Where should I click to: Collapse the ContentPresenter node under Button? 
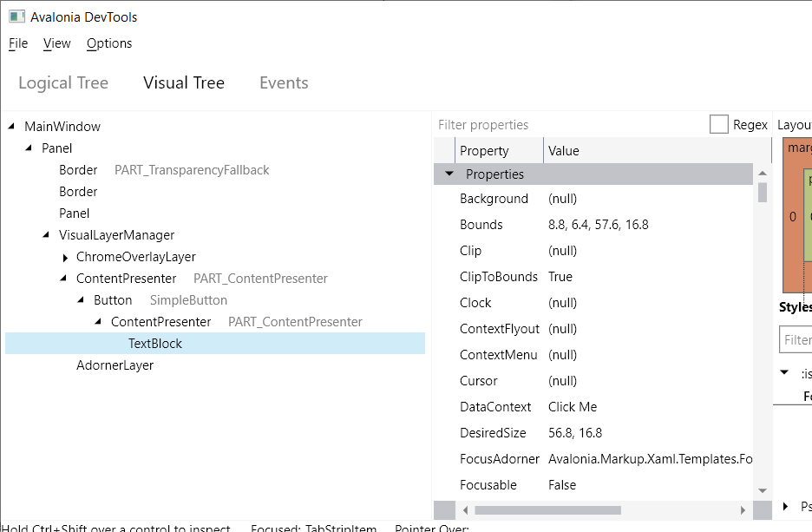[x=98, y=322]
